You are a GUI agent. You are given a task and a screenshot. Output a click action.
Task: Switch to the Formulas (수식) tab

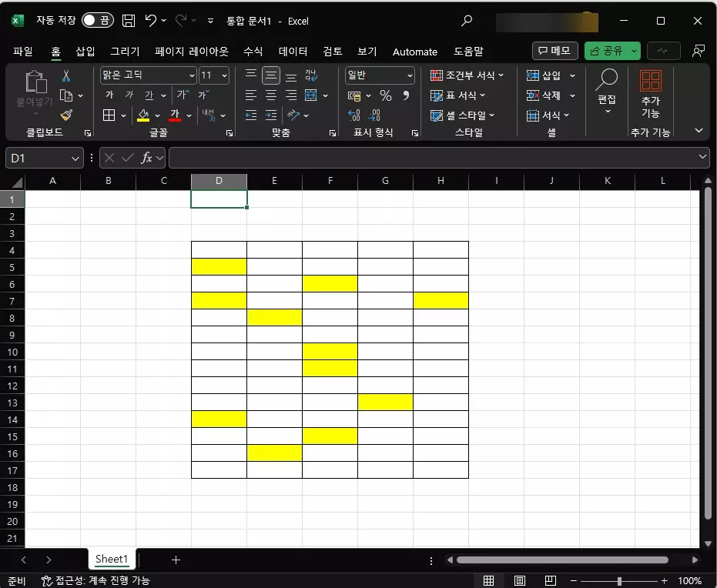pos(253,52)
